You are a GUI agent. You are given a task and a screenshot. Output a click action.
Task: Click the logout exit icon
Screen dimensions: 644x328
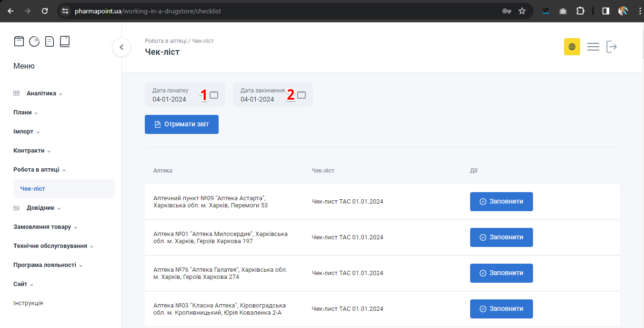pyautogui.click(x=612, y=47)
